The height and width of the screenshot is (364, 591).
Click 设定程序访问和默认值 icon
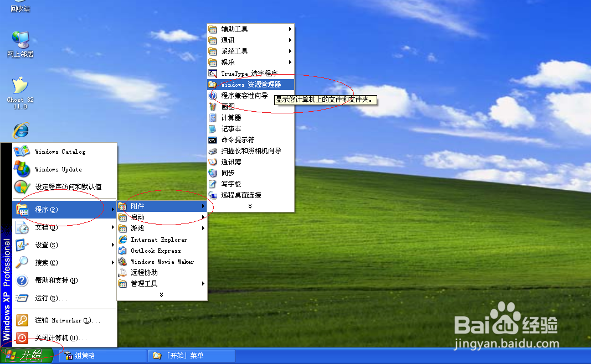(22, 187)
